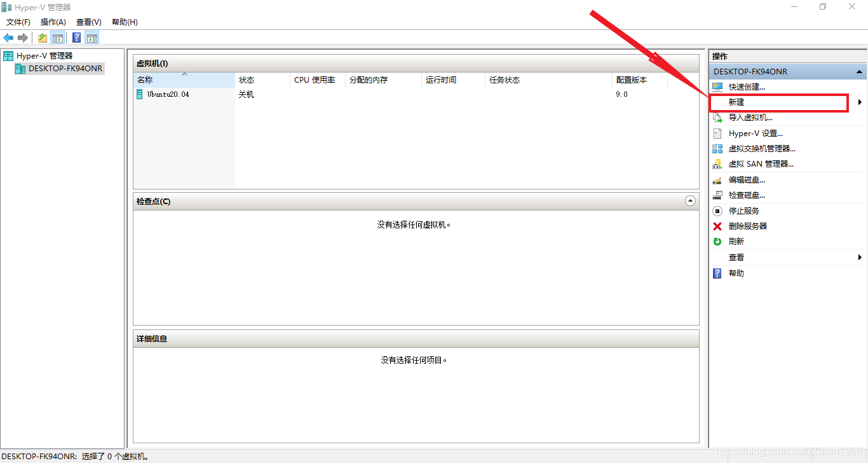The width and height of the screenshot is (868, 463).
Task: Collapse the DESKTOP-FK94ONR actions section arrow
Action: click(x=860, y=72)
